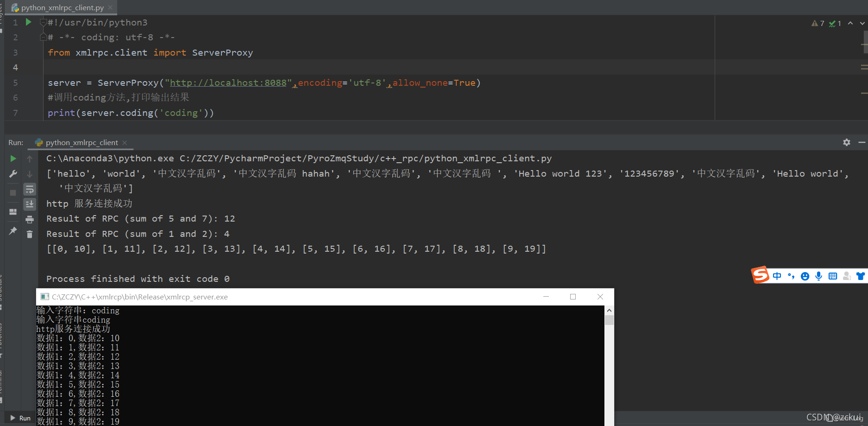Click script path in console output
The height and width of the screenshot is (426, 868).
click(x=365, y=159)
